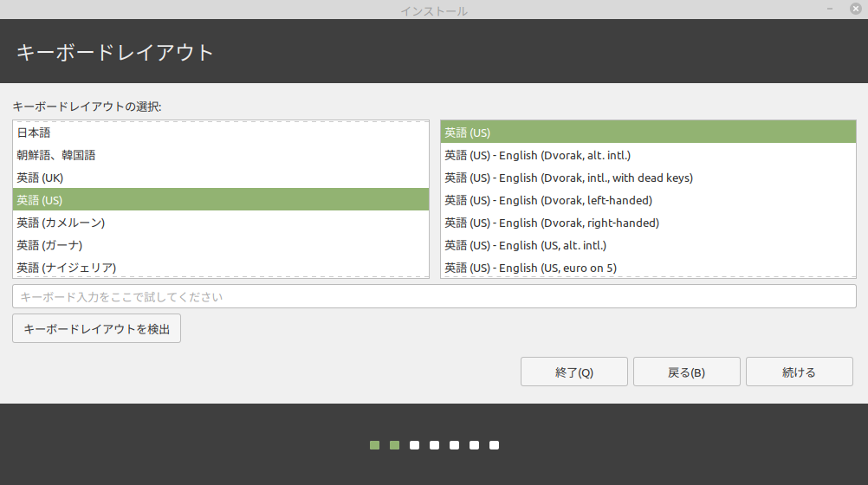Choose 英語 (ガーナ) layout
Screen dimensions: 868x485
[220, 245]
